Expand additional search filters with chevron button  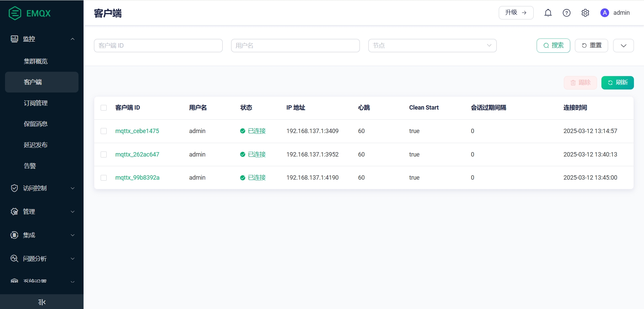coord(623,46)
